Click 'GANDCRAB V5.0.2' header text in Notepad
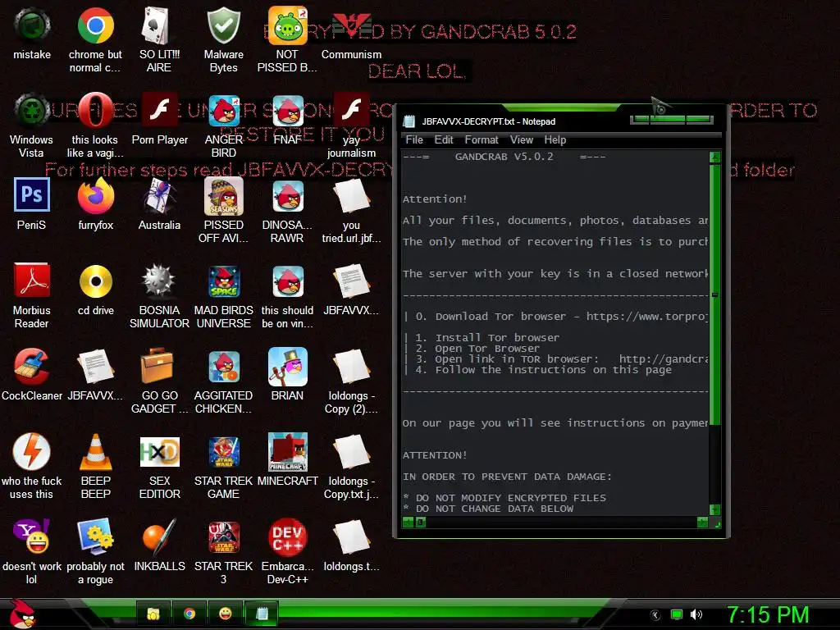The width and height of the screenshot is (840, 630). click(x=504, y=157)
